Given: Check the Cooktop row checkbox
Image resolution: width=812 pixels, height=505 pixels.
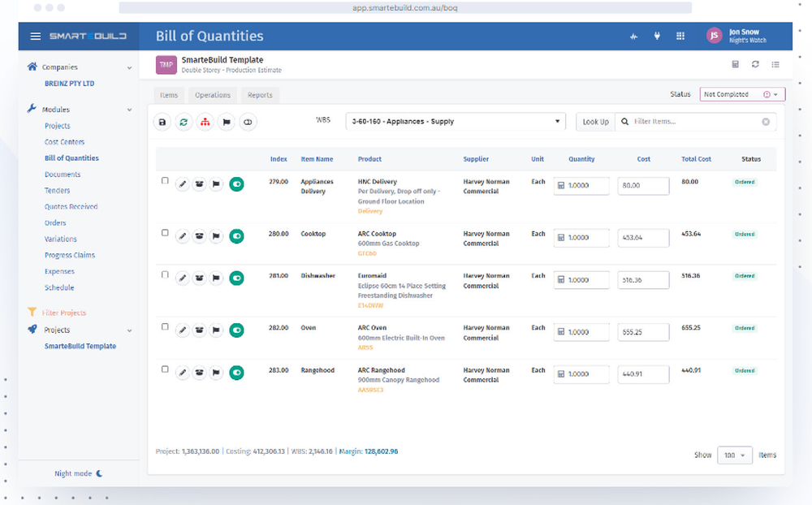Looking at the screenshot, I should pyautogui.click(x=165, y=233).
